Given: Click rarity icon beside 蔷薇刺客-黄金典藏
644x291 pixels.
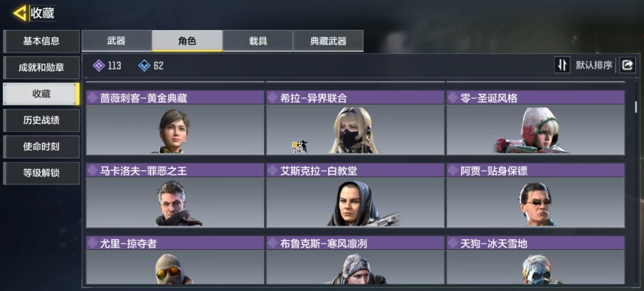Looking at the screenshot, I should pos(93,98).
